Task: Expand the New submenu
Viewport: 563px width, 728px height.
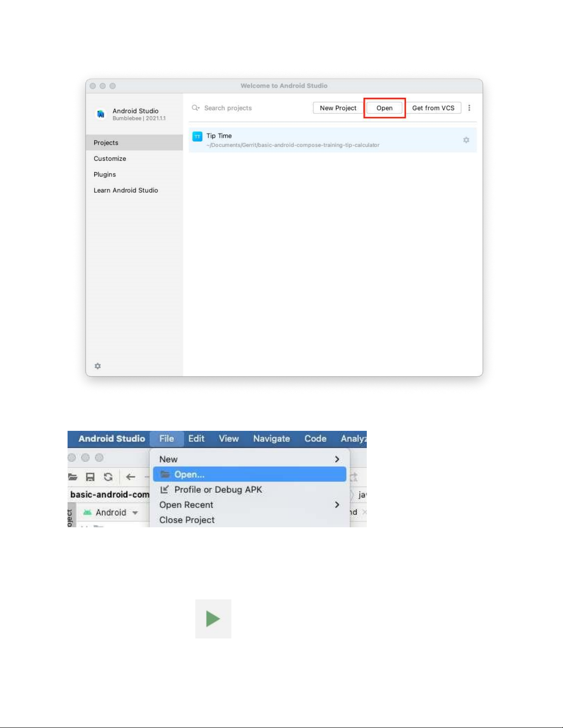Action: pyautogui.click(x=337, y=459)
